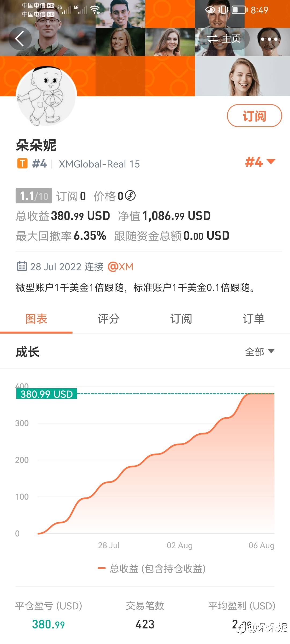Image resolution: width=290 pixels, height=644 pixels.
Task: Tap the 交易笔数 423 statistic
Action: 145,624
